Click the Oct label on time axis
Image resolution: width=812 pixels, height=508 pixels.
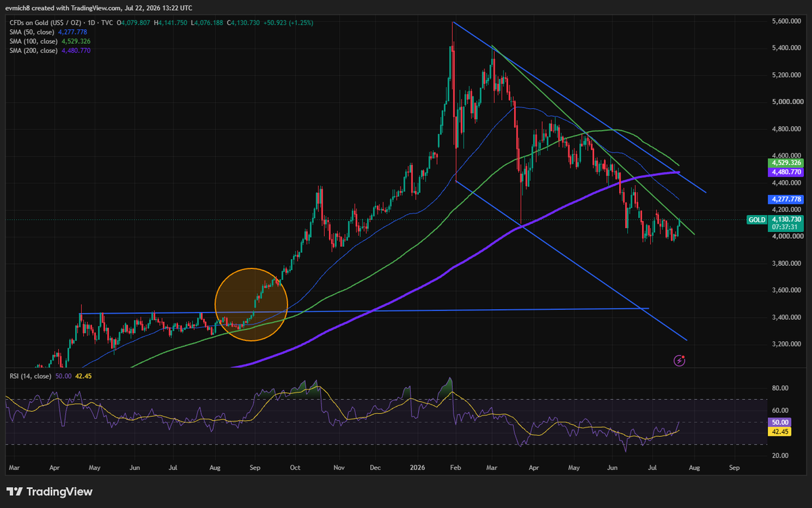(294, 467)
